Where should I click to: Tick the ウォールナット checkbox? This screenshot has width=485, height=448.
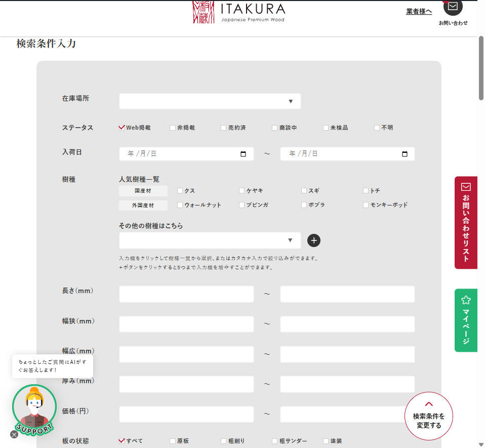(x=180, y=205)
